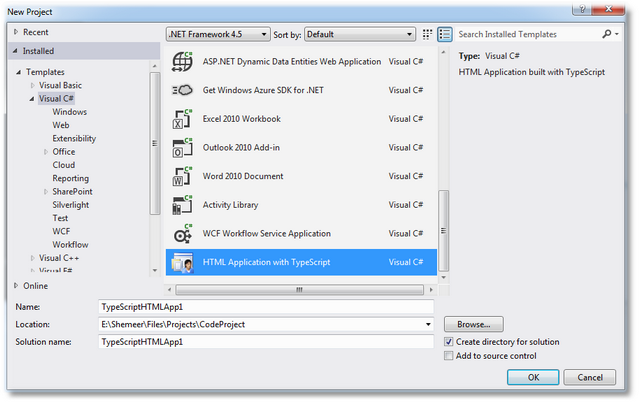Click category tree scroll down arrow
Viewport: 640px width, 405px height.
pyautogui.click(x=154, y=270)
